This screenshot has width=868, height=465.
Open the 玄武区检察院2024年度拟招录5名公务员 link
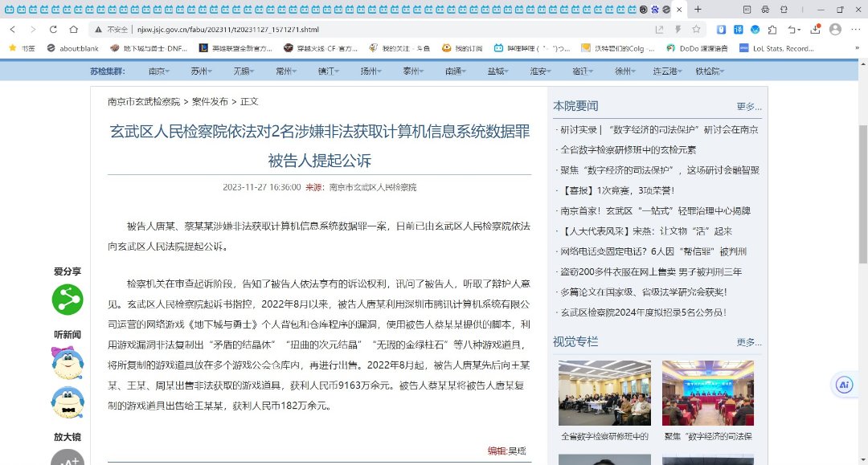tap(643, 312)
